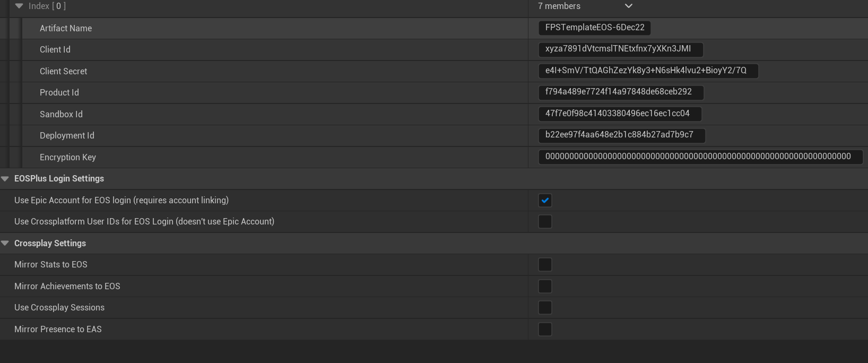Check the Mirror Presence to EAS box
This screenshot has width=868, height=363.
coord(545,330)
